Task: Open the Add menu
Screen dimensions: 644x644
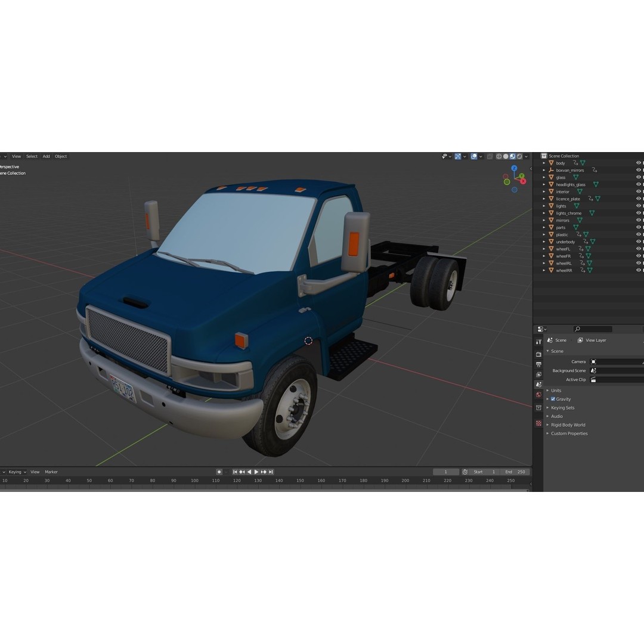Action: 46,156
